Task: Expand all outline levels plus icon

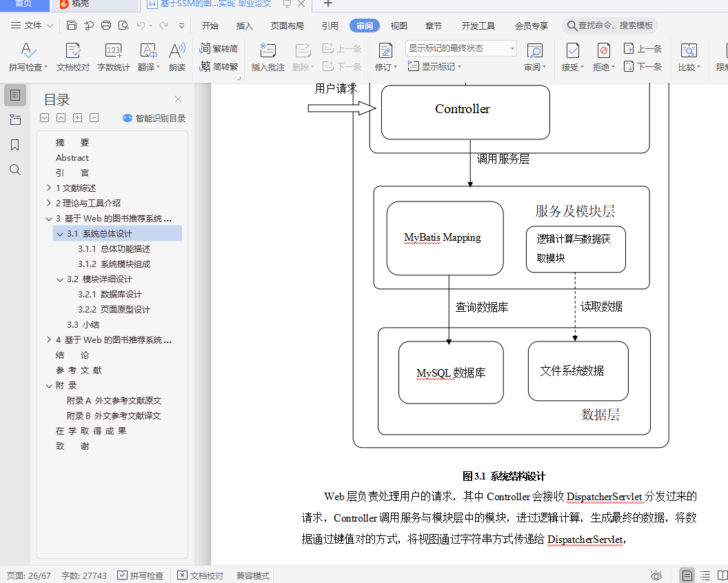Action: pyautogui.click(x=77, y=117)
